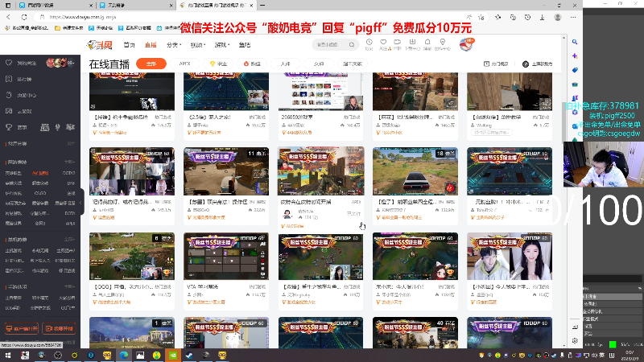Select the APEX filter pill
Viewport: 644px width, 362px height.
coord(185,64)
